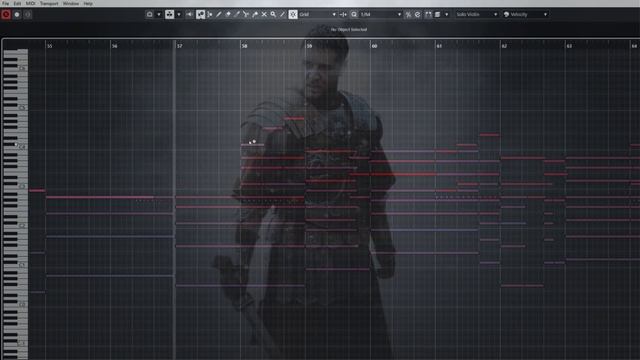The height and width of the screenshot is (360, 640).
Task: Click the icon right of the arrow tool
Action: pos(210,14)
